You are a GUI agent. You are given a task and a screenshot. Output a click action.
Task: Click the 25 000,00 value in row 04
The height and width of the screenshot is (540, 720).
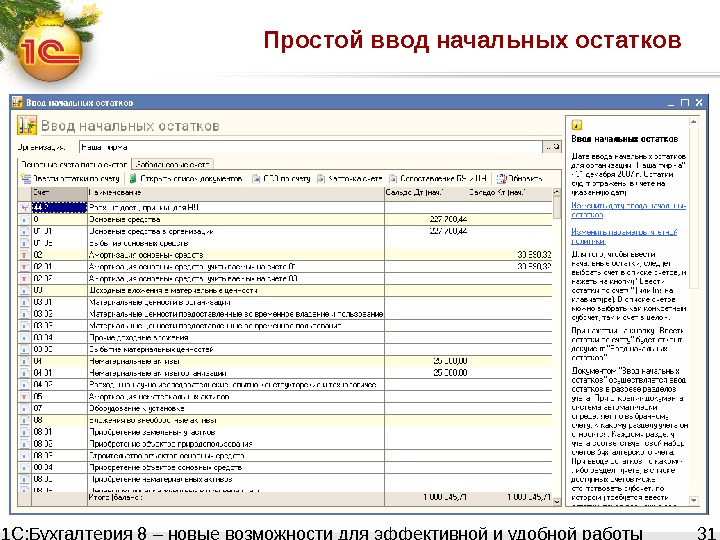coord(450,361)
